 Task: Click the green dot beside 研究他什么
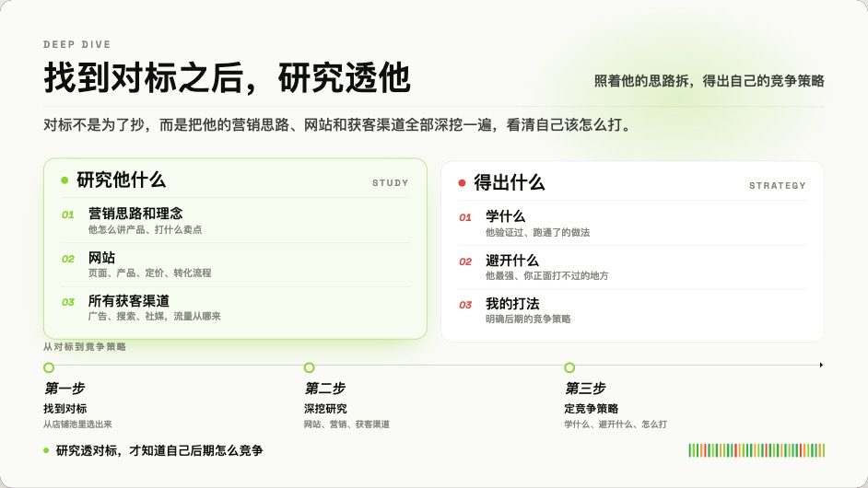65,180
